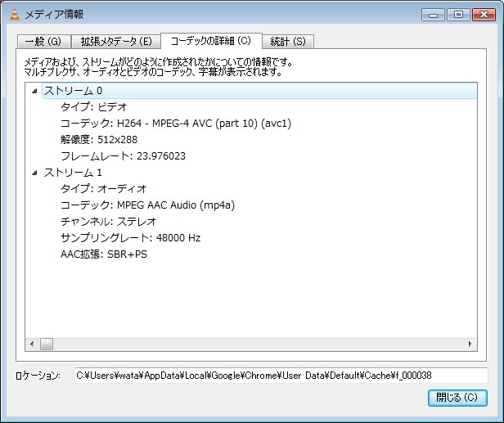Screen dimensions: 504x423
Task: Click the 閉じる (C) button
Action: [x=457, y=398]
